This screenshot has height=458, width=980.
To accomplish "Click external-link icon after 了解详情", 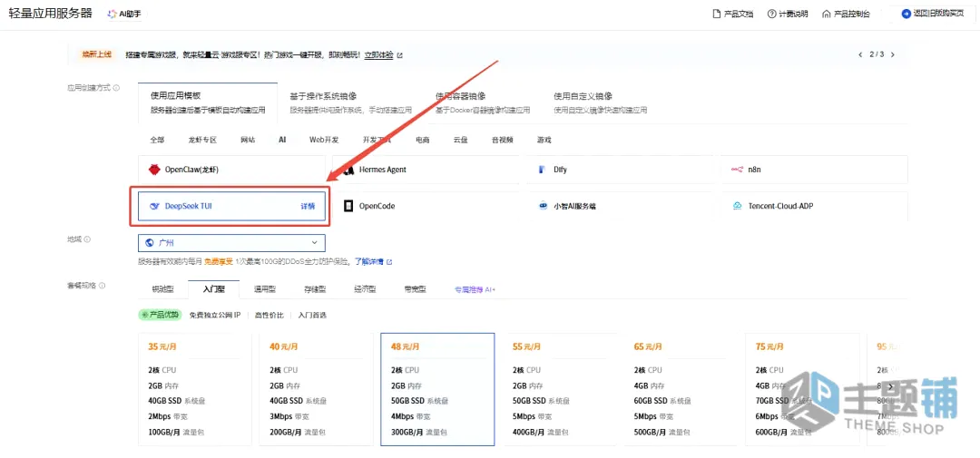I will [389, 262].
